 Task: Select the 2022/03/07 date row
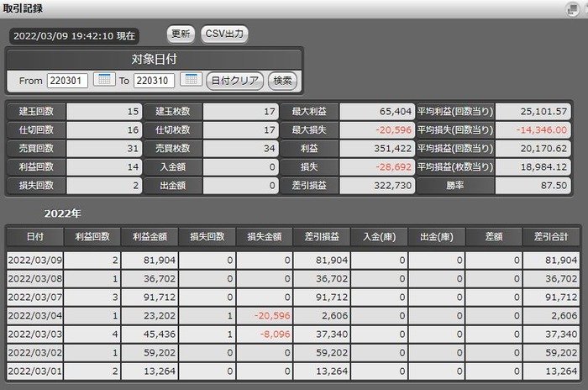[293, 297]
